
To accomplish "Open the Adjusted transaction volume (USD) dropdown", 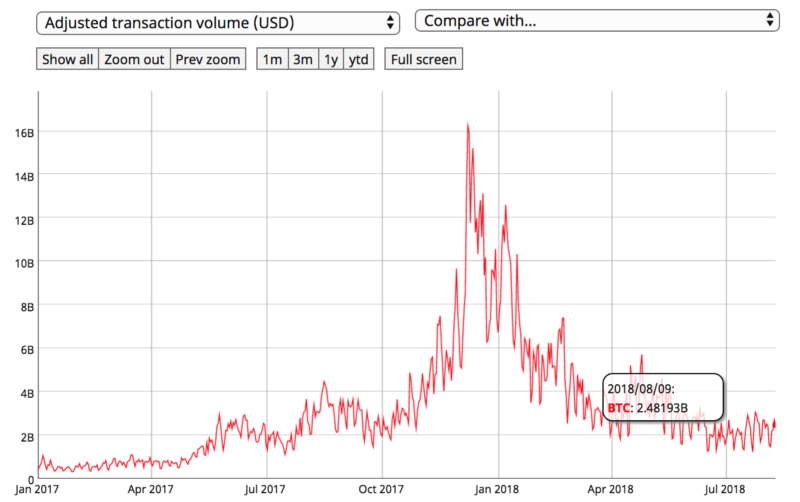I will 218,23.
